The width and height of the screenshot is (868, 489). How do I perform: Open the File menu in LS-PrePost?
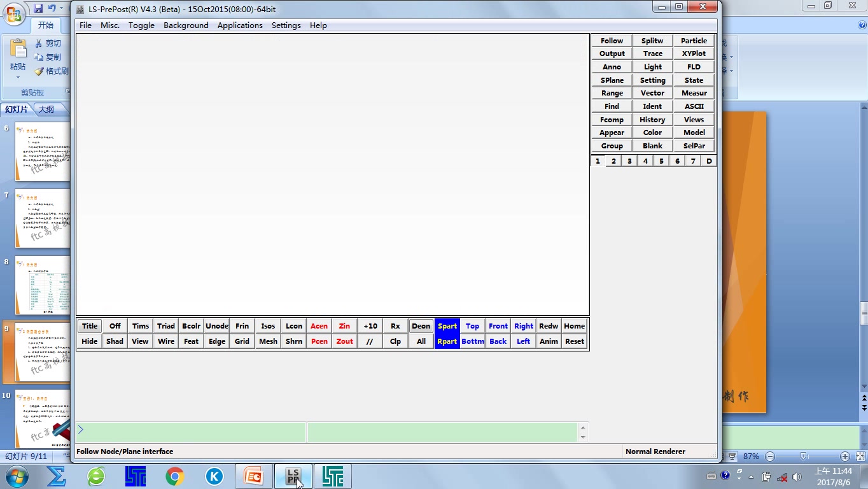85,25
